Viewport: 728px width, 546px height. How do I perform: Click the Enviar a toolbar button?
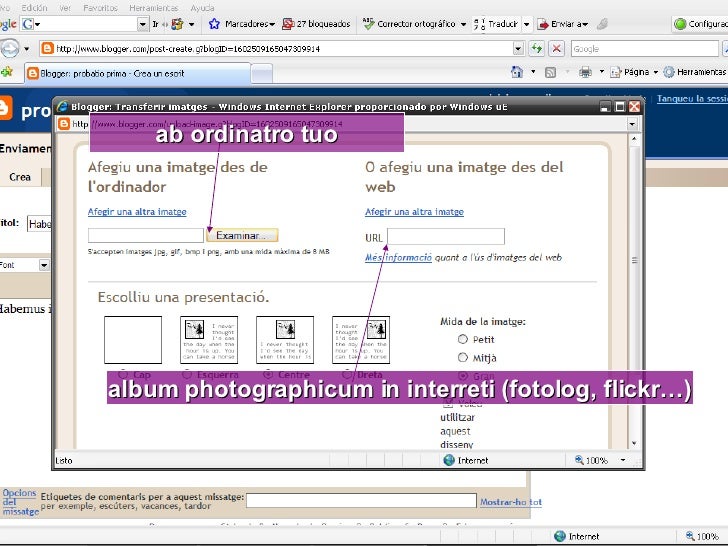pos(562,24)
